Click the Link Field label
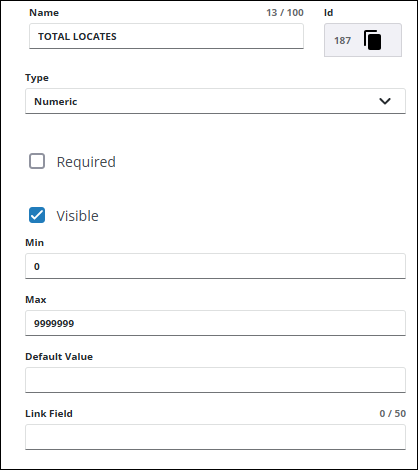The height and width of the screenshot is (470, 418). point(49,414)
